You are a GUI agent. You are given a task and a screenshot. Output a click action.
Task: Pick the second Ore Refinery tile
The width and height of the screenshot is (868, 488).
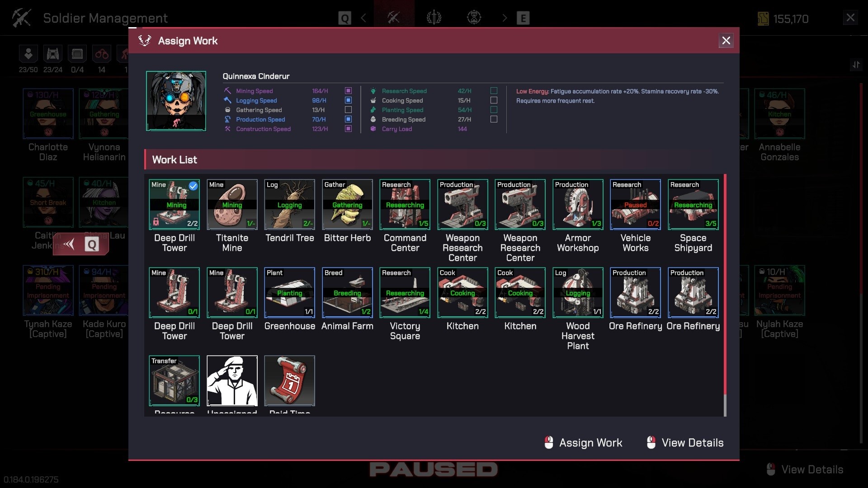point(693,293)
